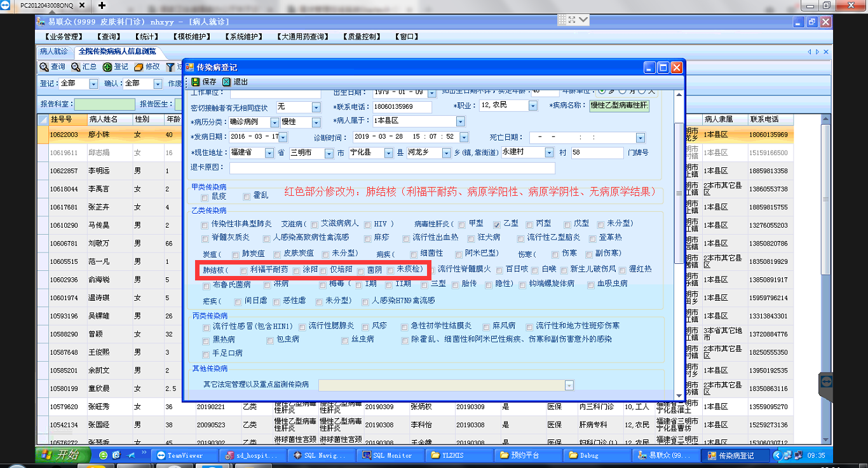The height and width of the screenshot is (468, 868).
Task: Open the 其它法定管理以及重点监测传染病 dropdown
Action: 569,385
